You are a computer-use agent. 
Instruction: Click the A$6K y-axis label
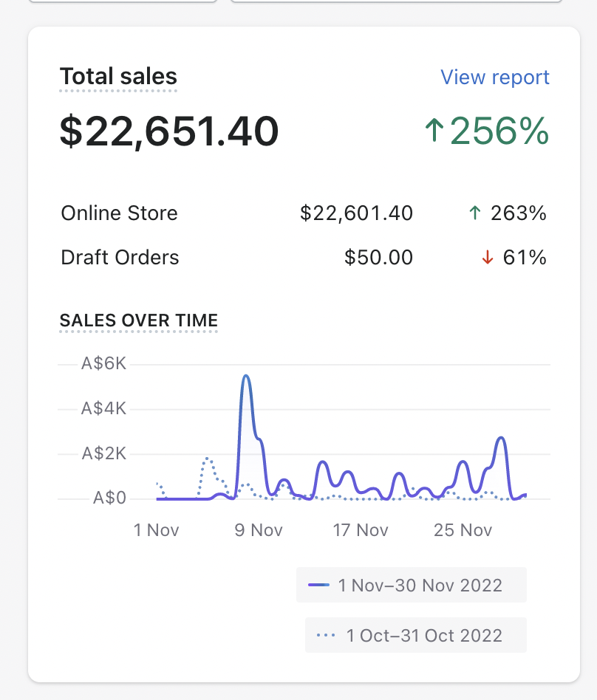(x=104, y=364)
